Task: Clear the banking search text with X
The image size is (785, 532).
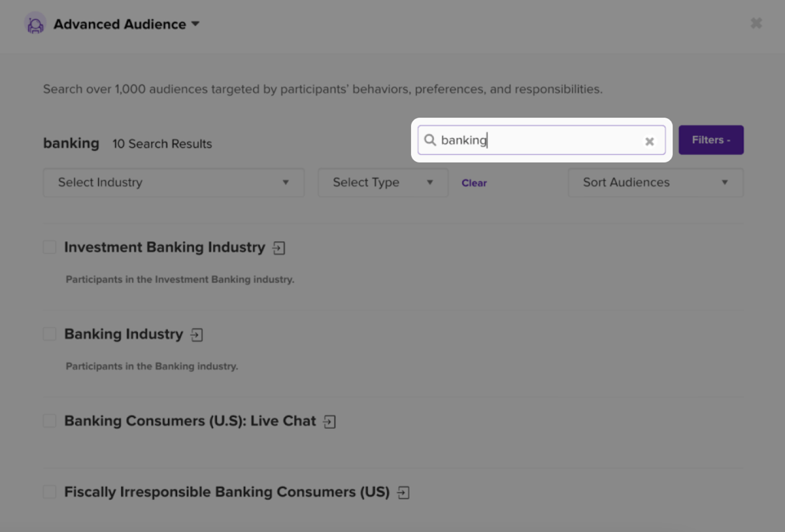Action: coord(649,142)
